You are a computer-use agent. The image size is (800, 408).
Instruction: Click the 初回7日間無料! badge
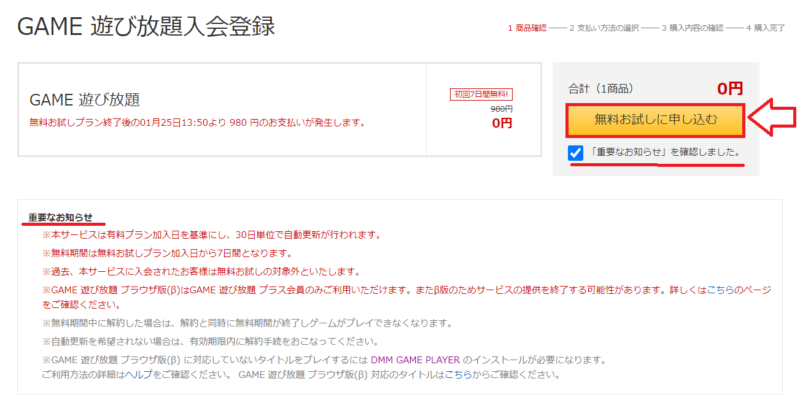pyautogui.click(x=481, y=94)
